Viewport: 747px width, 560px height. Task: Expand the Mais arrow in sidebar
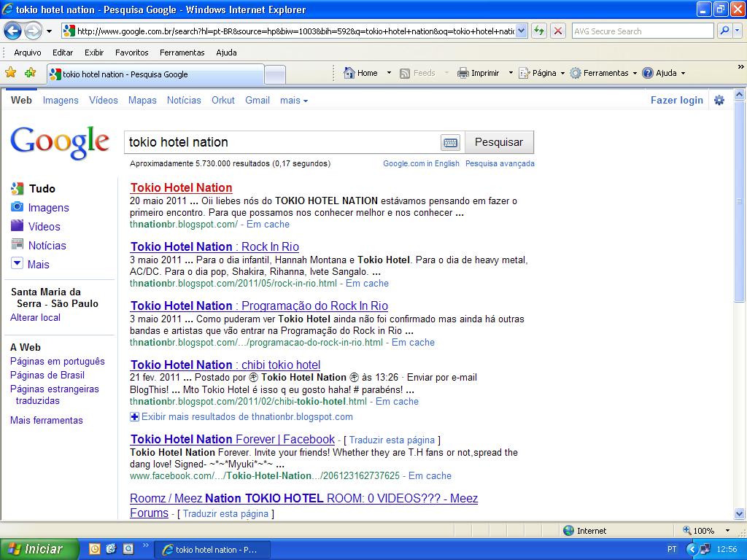pyautogui.click(x=18, y=262)
